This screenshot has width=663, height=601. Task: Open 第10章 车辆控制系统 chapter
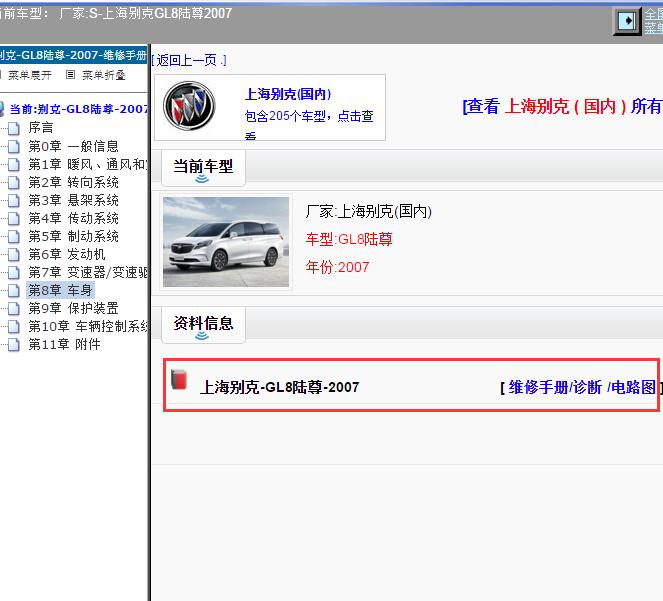point(88,326)
